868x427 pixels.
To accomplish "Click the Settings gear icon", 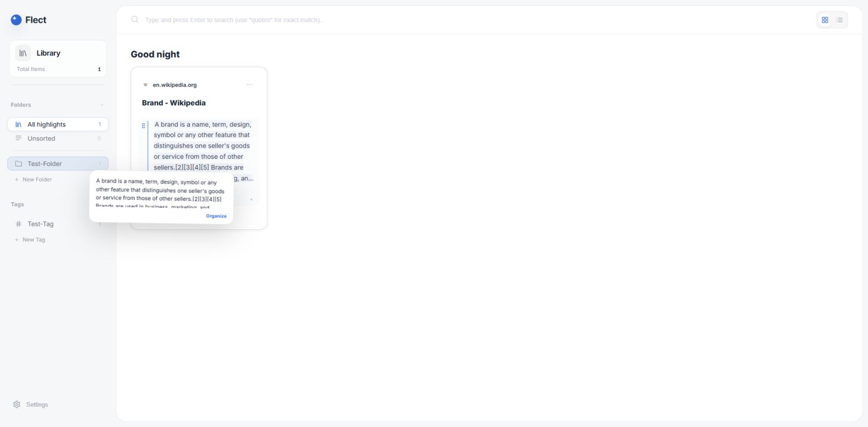I will pos(17,405).
